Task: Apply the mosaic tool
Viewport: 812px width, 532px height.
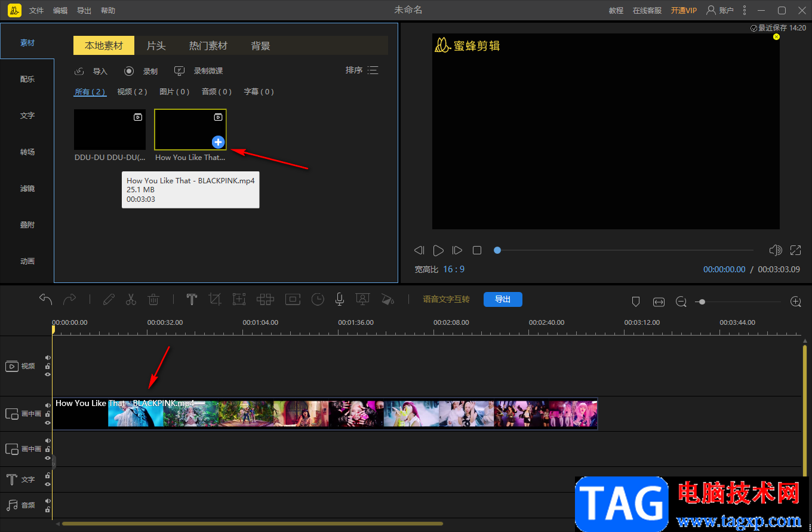Action: (265, 299)
